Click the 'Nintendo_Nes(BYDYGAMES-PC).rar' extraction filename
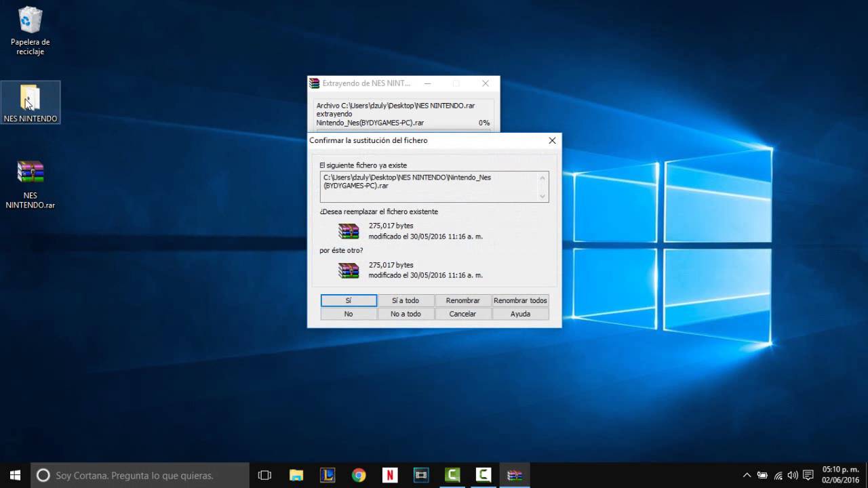Viewport: 868px width, 488px height. tap(370, 123)
